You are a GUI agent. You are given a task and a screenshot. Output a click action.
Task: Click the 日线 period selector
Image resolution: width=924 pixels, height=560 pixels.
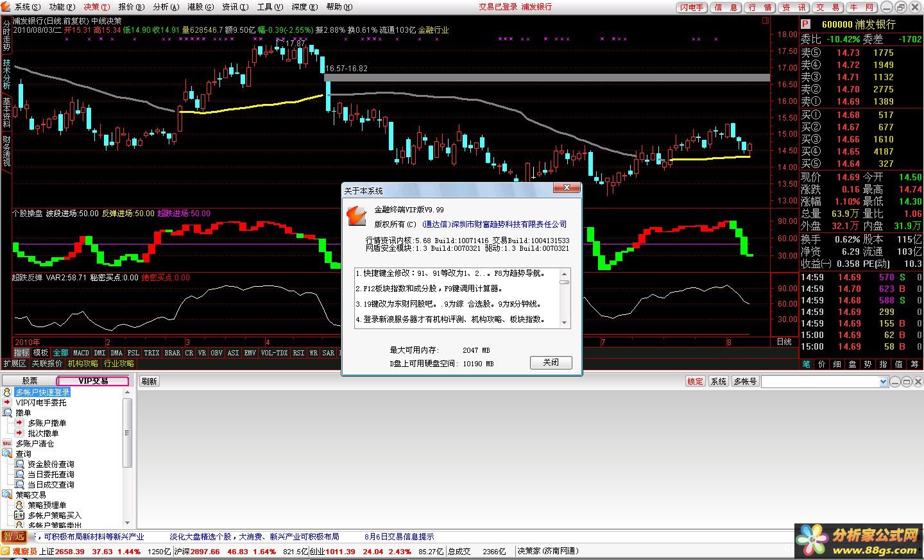[784, 342]
